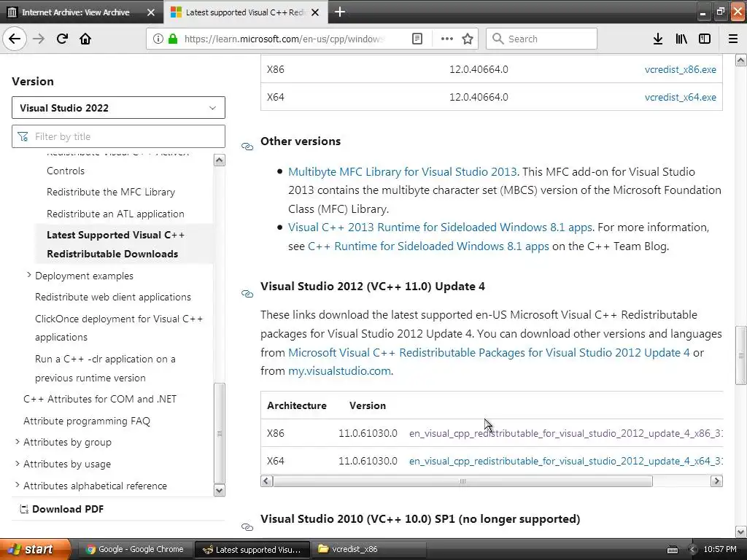
Task: Download vcredist_x86.exe link
Action: [681, 69]
